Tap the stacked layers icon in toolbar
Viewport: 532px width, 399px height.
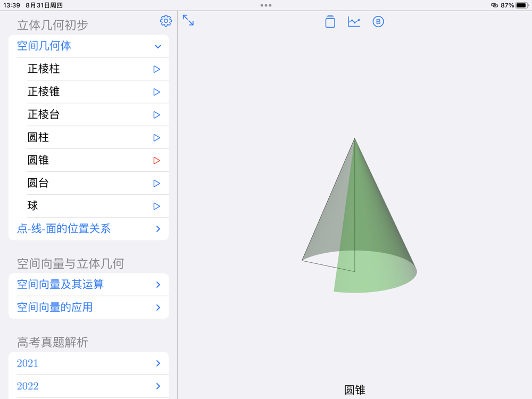click(x=330, y=21)
